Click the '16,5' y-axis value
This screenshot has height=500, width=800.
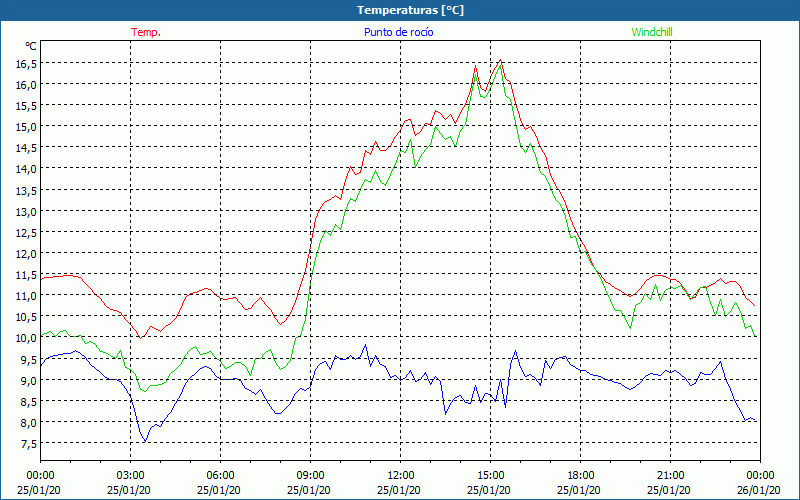[x=27, y=64]
